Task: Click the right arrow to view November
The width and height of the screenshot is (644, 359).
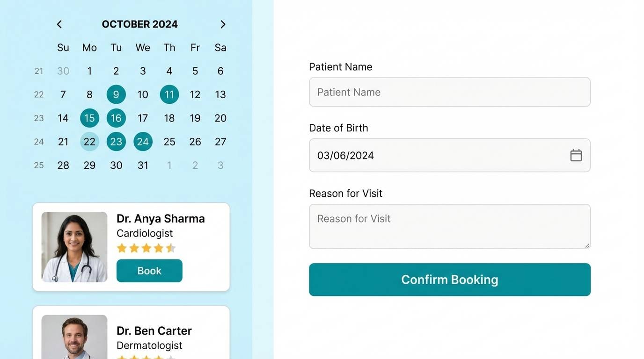Action: (223, 24)
